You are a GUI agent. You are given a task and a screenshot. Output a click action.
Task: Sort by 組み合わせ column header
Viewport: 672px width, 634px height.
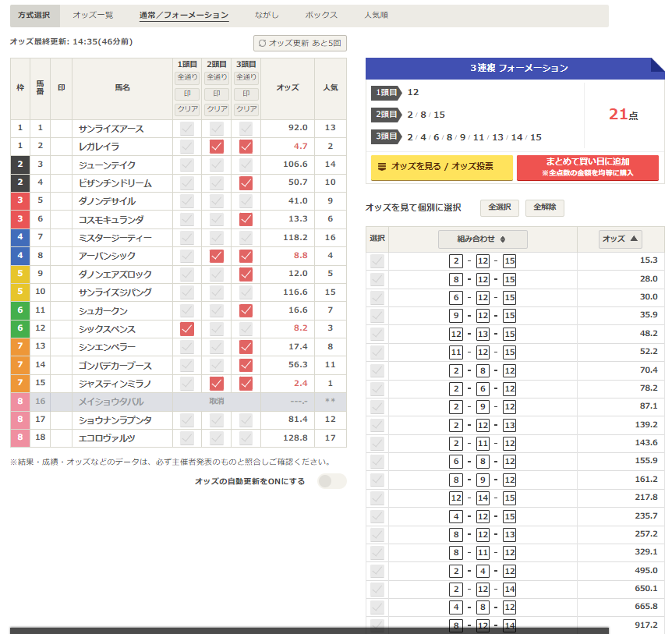click(483, 239)
